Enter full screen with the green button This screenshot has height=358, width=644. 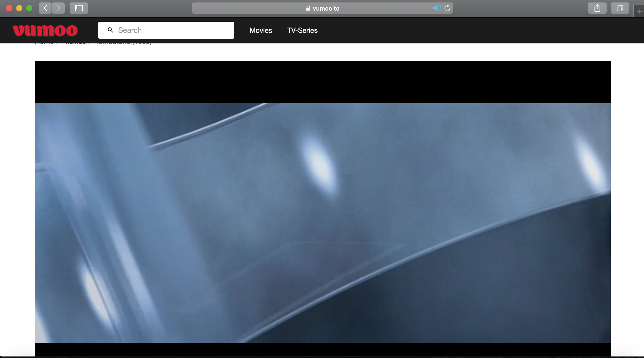[x=30, y=8]
